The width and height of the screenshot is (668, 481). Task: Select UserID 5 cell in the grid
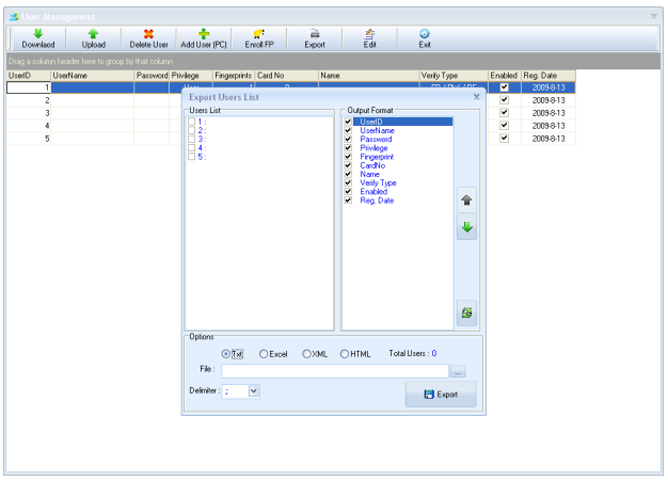(x=29, y=138)
